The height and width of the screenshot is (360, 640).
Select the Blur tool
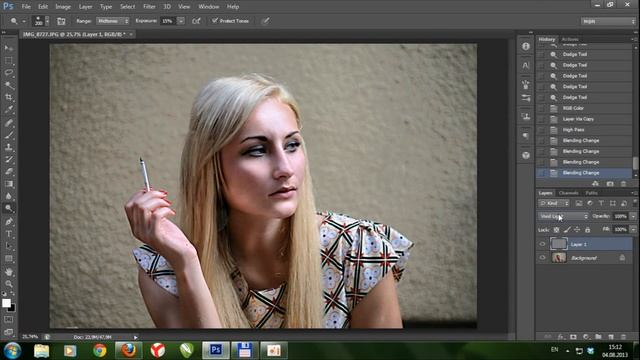click(x=9, y=196)
